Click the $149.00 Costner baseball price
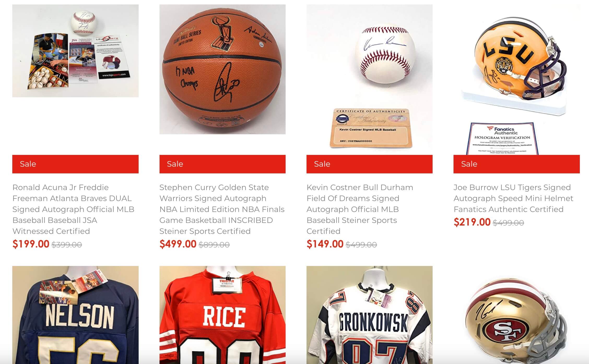Image resolution: width=589 pixels, height=364 pixels. 325,244
